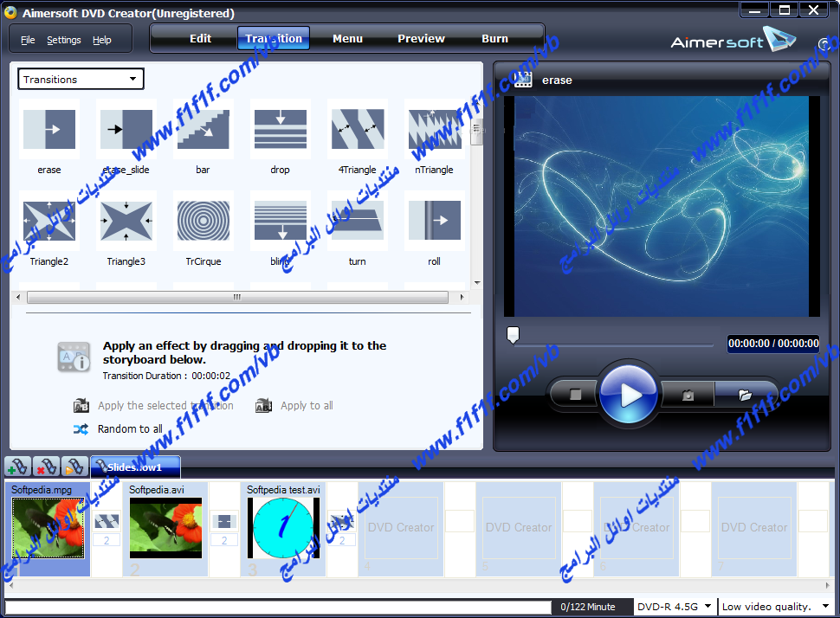Open the Settings menu
Image resolution: width=840 pixels, height=618 pixels.
(x=63, y=40)
